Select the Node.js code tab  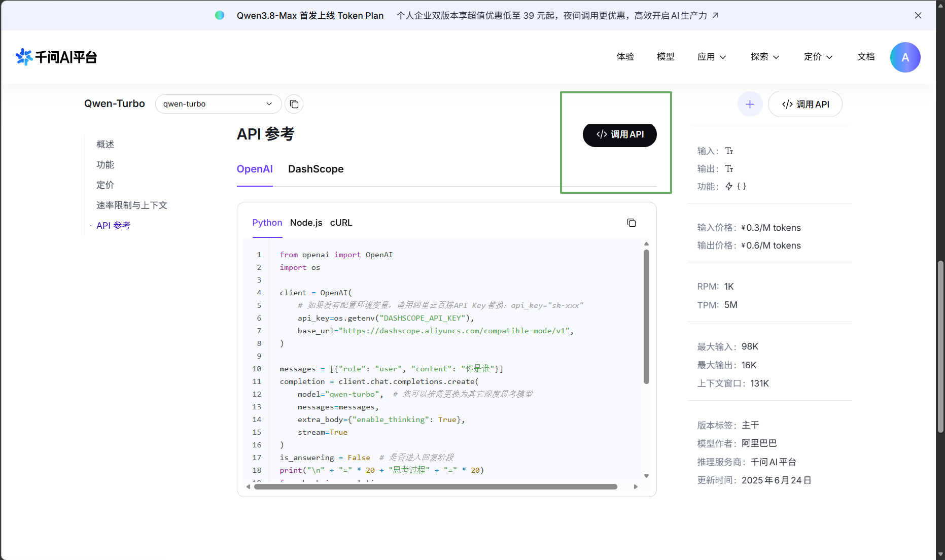point(306,223)
